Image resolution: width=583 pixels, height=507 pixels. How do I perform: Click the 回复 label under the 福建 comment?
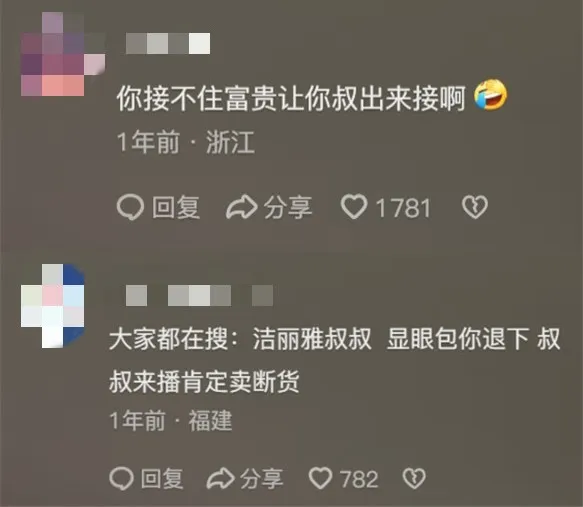click(162, 478)
